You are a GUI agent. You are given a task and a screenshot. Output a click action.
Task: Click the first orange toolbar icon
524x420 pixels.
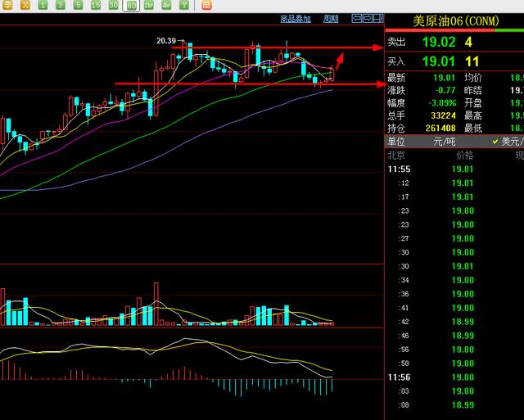7,5
